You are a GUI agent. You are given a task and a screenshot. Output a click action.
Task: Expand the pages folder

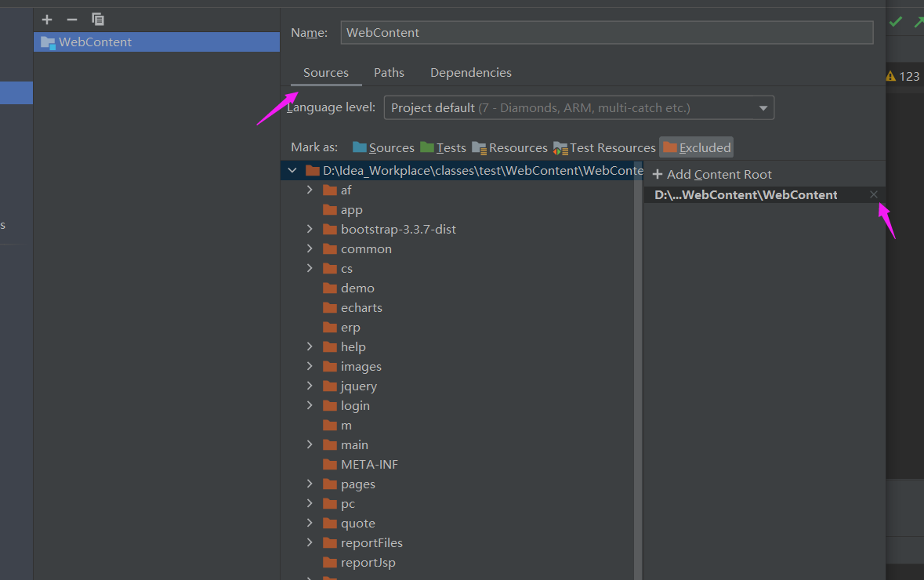(x=310, y=484)
